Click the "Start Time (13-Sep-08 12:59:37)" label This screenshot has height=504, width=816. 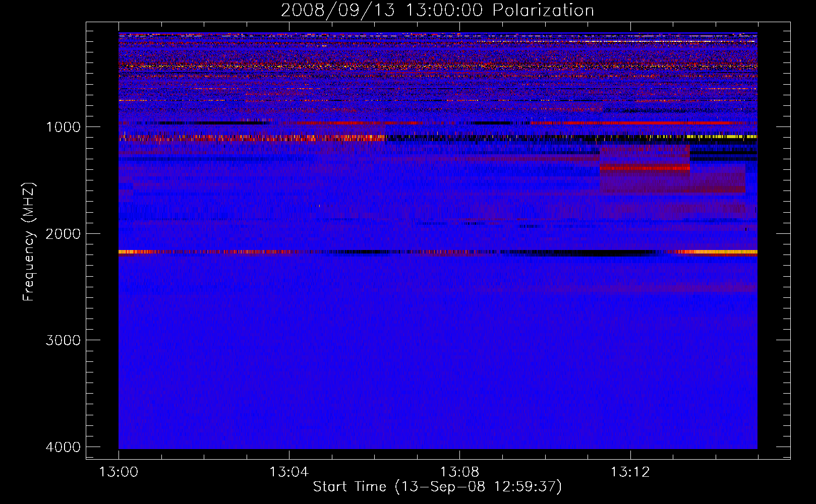pyautogui.click(x=437, y=487)
